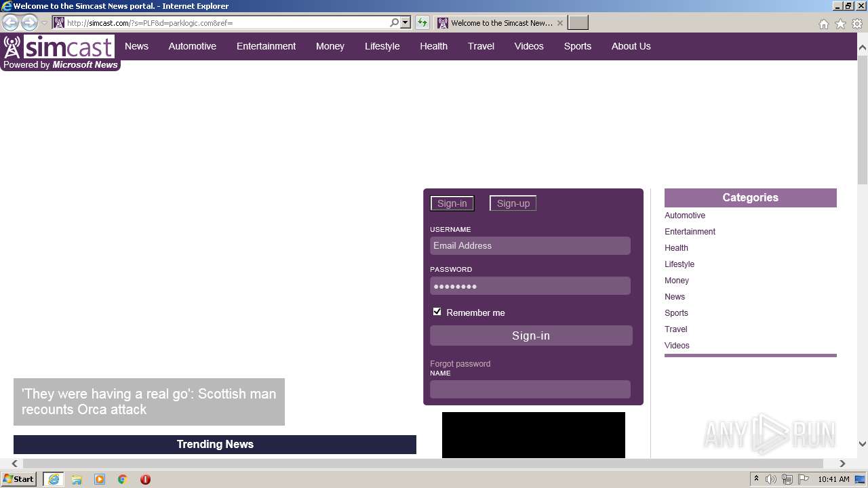Open the News category link
This screenshot has height=488, width=868.
click(675, 297)
